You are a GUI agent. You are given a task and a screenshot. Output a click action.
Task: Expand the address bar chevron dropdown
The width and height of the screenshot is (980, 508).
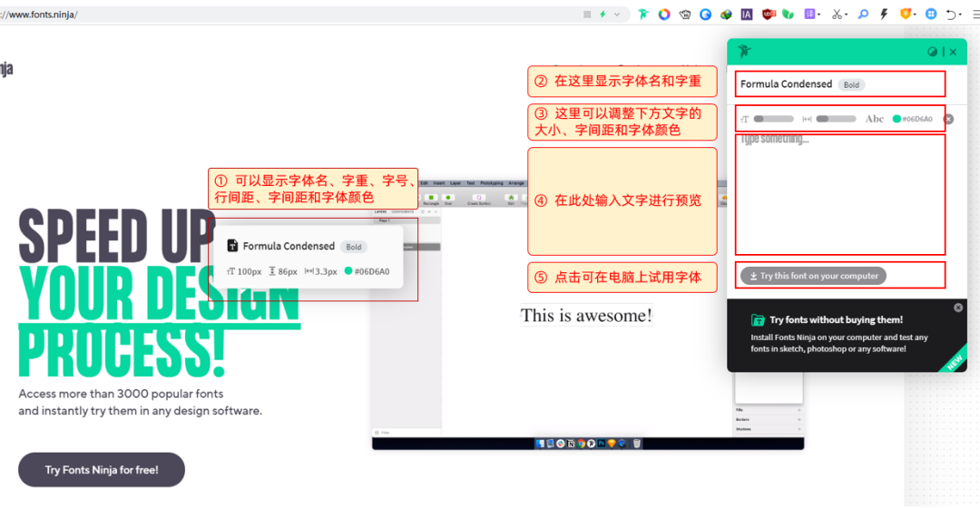click(617, 15)
